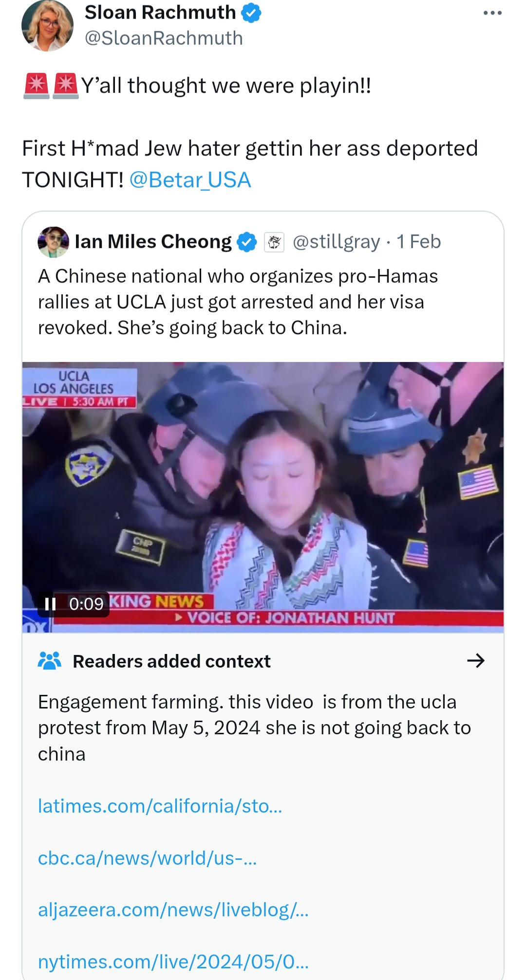Tap the @SloanRachmuth handle
Image resolution: width=526 pixels, height=980 pixels.
(164, 38)
